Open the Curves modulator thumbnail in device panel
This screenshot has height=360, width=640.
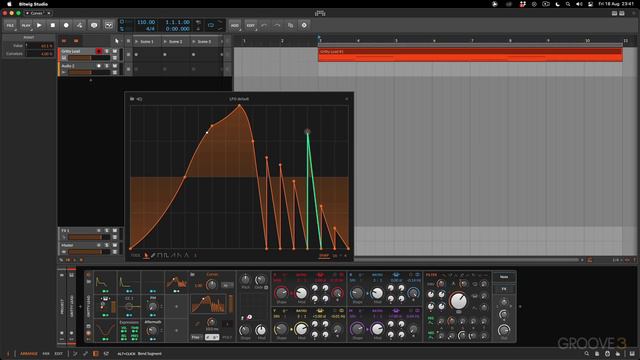(x=176, y=282)
